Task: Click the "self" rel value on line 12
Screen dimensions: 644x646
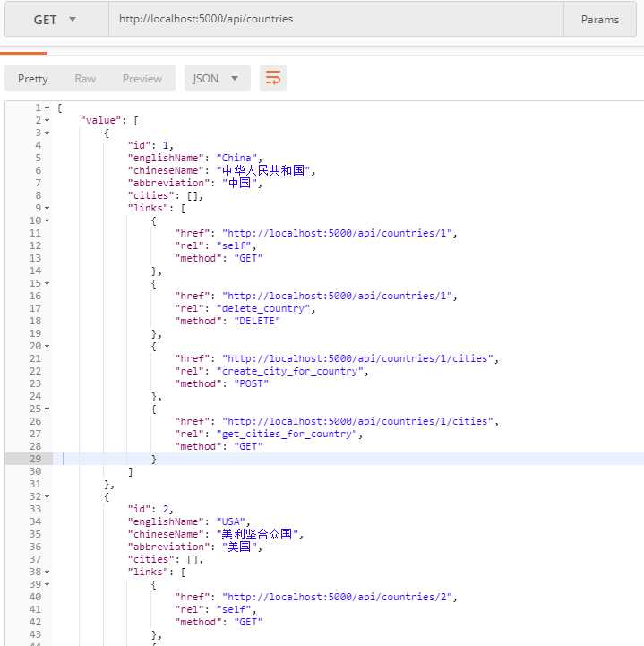Action: pyautogui.click(x=234, y=246)
